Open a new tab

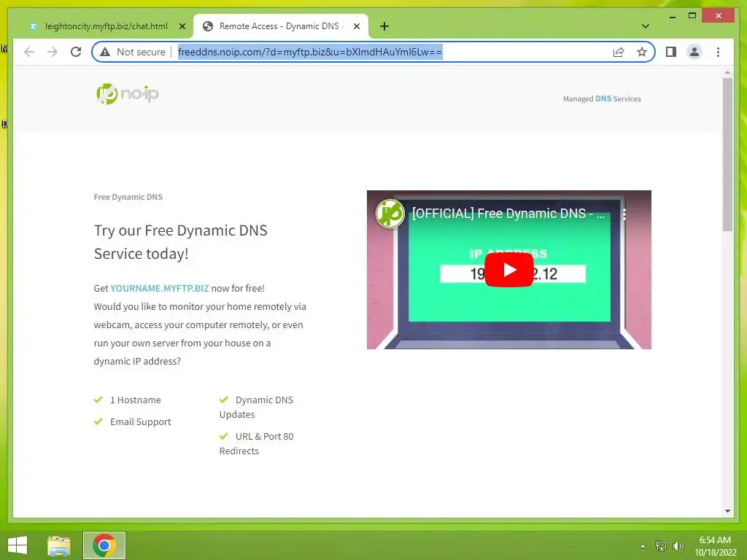click(384, 26)
